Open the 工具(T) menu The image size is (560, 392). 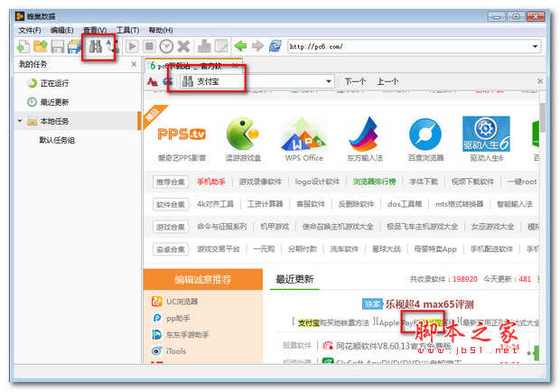[x=127, y=31]
